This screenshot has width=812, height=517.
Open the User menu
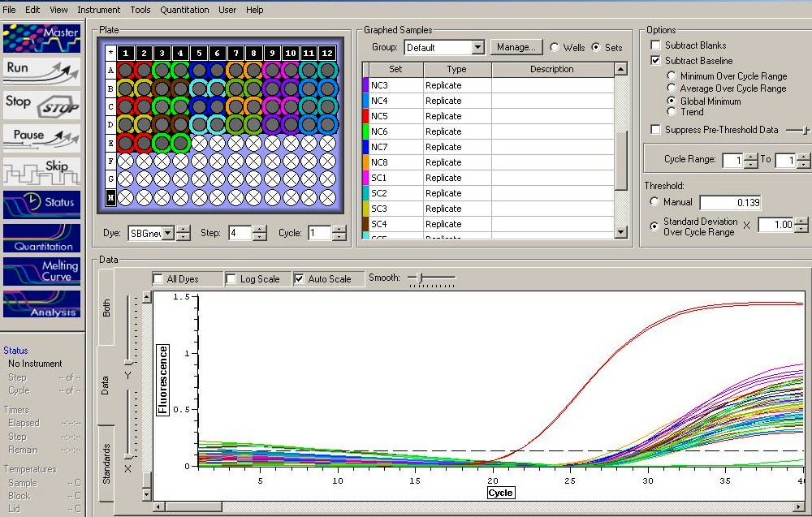[x=227, y=9]
